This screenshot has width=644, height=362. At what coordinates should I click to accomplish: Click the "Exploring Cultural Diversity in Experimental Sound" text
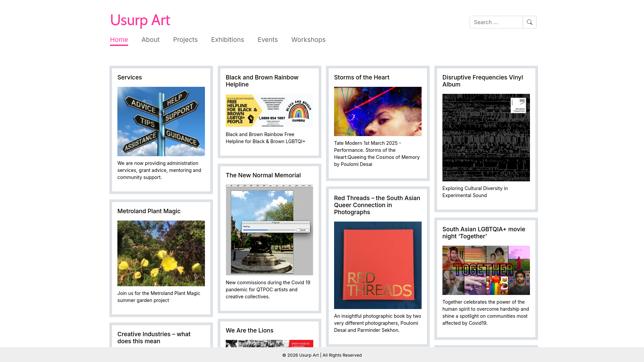point(475,192)
